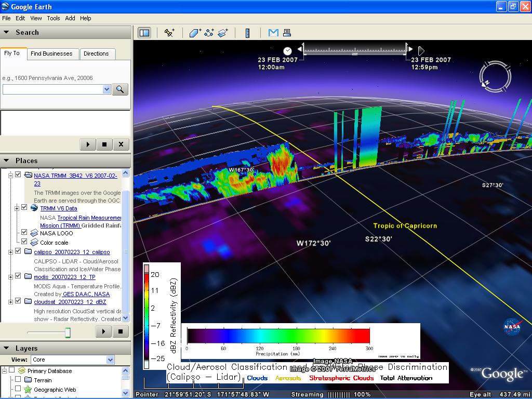Viewport: 532px width, 399px height.
Task: Uncheck the TRMM V6 Data checkbox
Action: pyautogui.click(x=24, y=207)
